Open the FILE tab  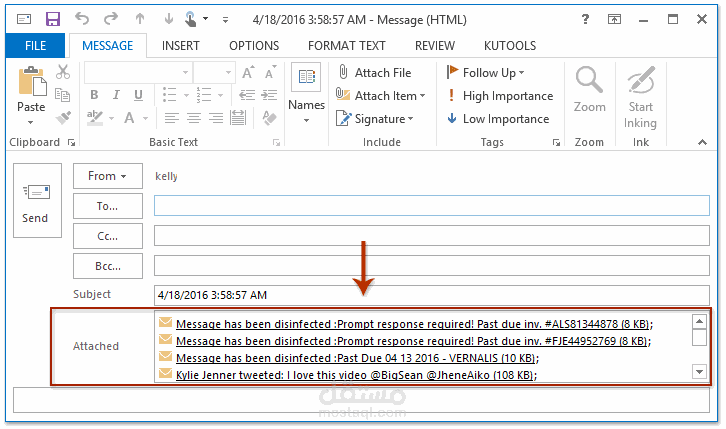[35, 46]
